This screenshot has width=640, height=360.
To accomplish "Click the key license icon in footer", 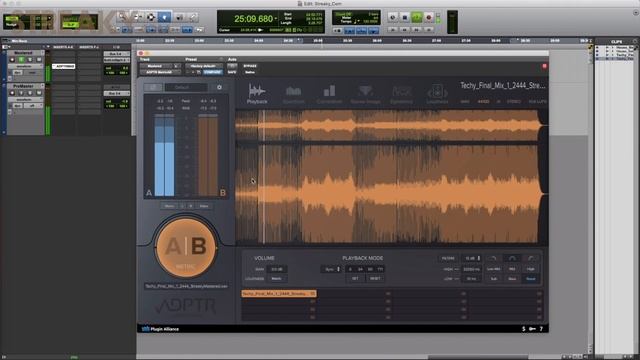I will pos(532,329).
